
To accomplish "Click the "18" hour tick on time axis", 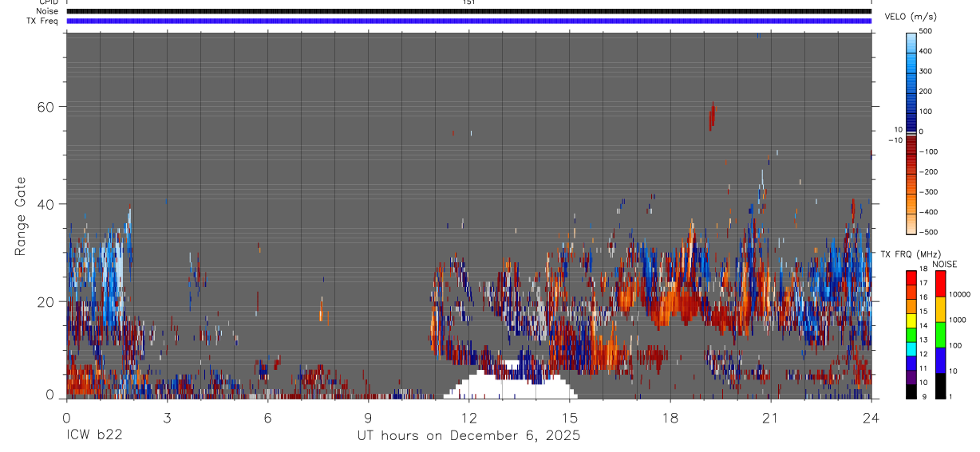I will pyautogui.click(x=670, y=418).
